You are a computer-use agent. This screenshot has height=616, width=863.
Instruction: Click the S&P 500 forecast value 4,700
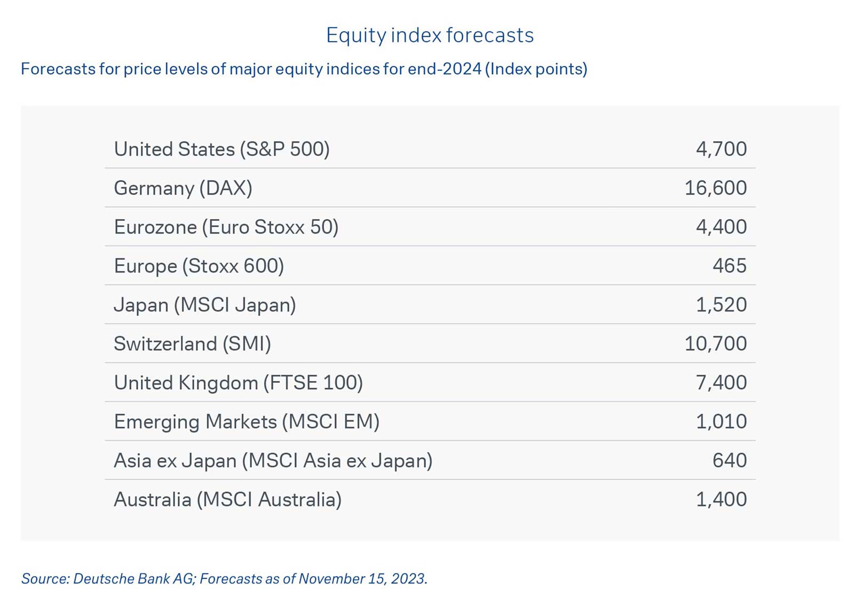721,149
